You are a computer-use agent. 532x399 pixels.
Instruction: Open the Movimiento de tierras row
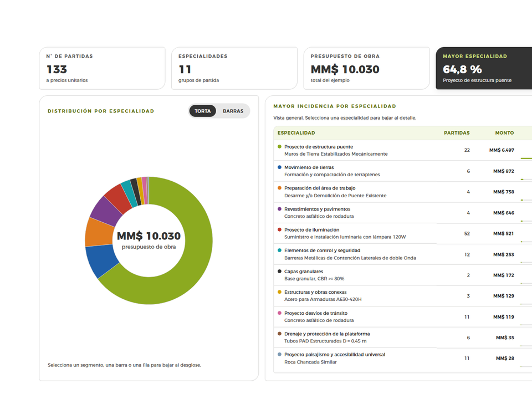[403, 171]
